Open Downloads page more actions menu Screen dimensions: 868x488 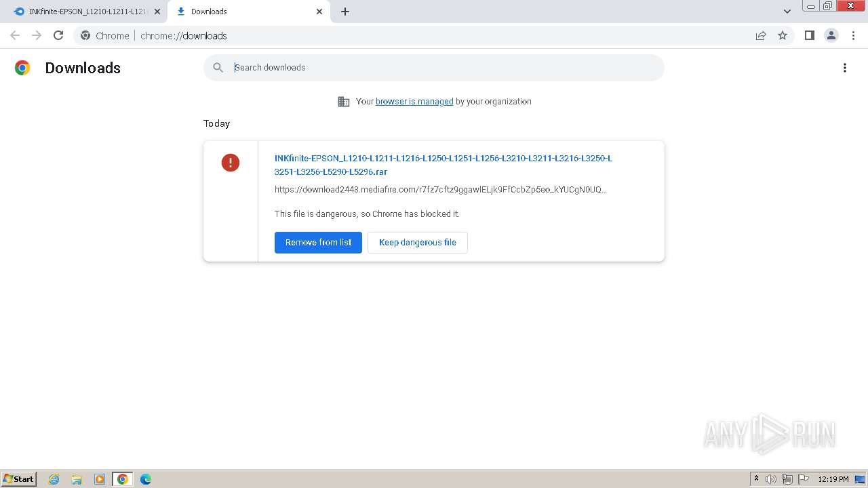(845, 68)
